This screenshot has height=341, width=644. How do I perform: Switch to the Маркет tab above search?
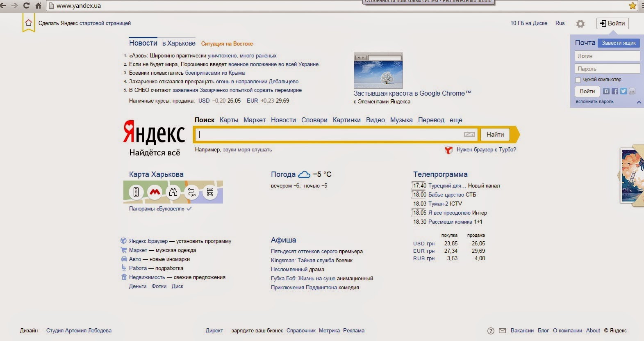[x=255, y=120]
